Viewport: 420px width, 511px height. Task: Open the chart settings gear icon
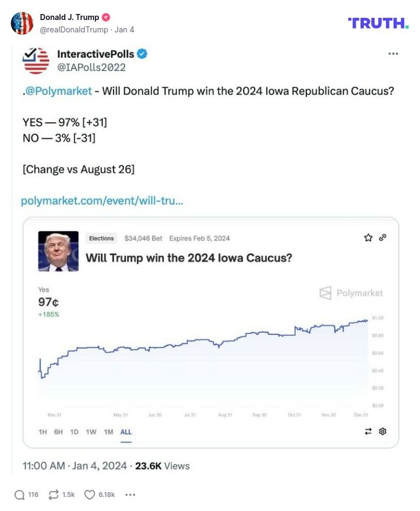383,432
